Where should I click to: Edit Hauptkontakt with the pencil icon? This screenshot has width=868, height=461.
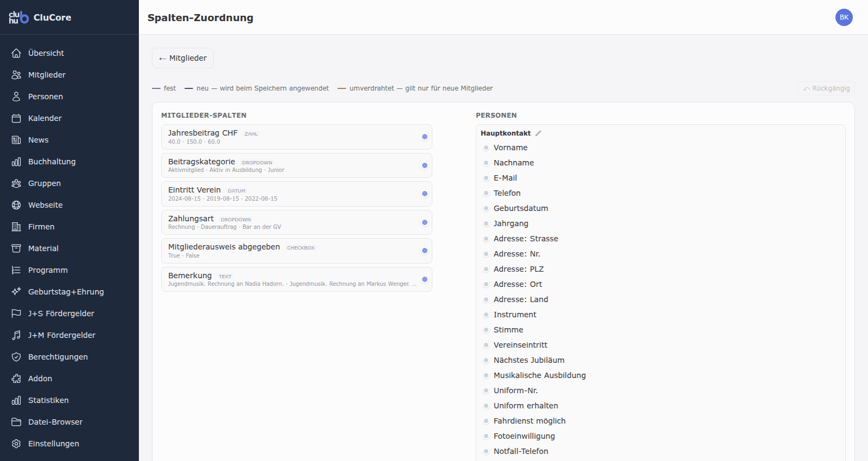coord(538,133)
